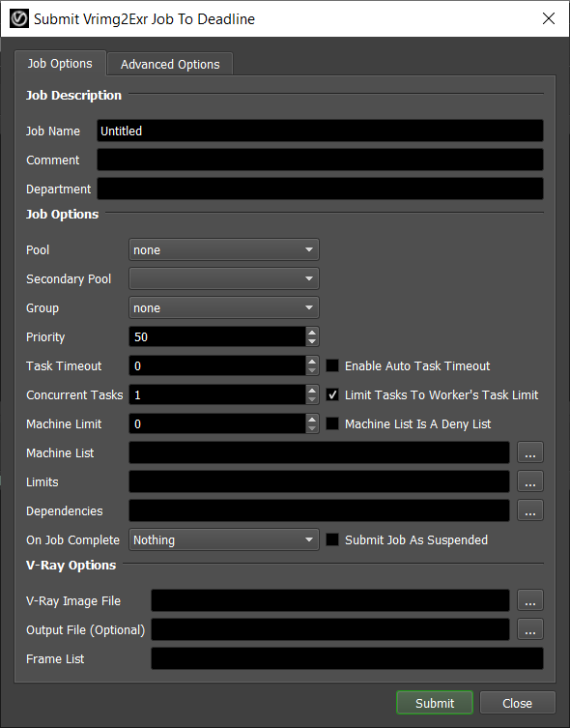Click into the Job Name field
Image resolution: width=570 pixels, height=728 pixels.
[x=320, y=131]
